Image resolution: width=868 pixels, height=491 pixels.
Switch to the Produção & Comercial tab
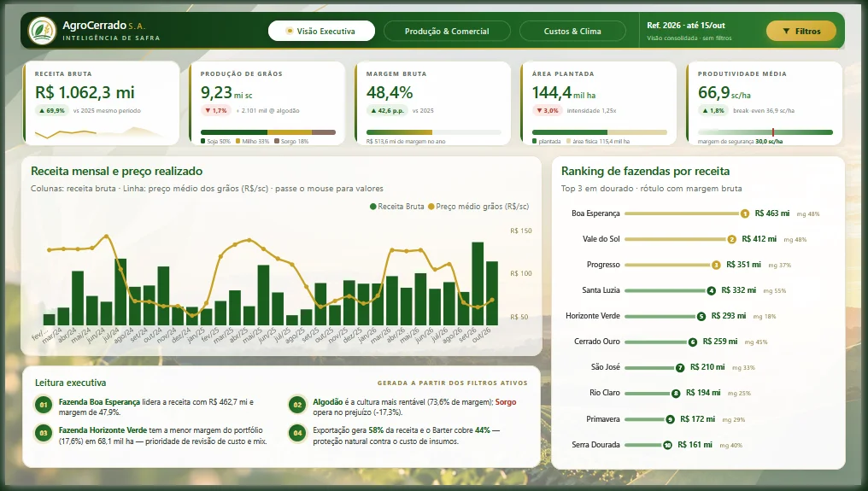click(447, 31)
